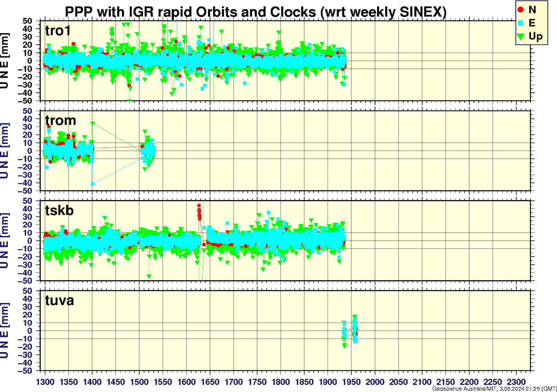
Task: Click x-axis tick label 2050
Action: [398, 382]
